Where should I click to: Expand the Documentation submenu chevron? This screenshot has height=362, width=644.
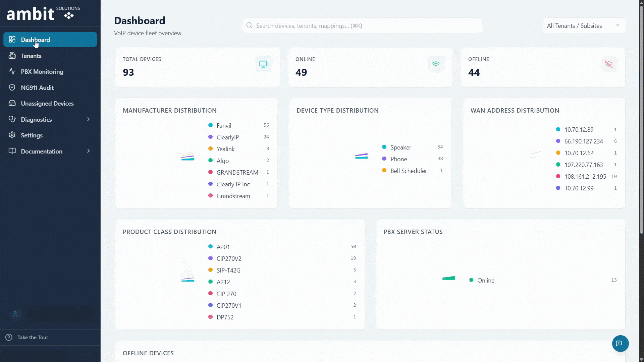[x=89, y=151]
